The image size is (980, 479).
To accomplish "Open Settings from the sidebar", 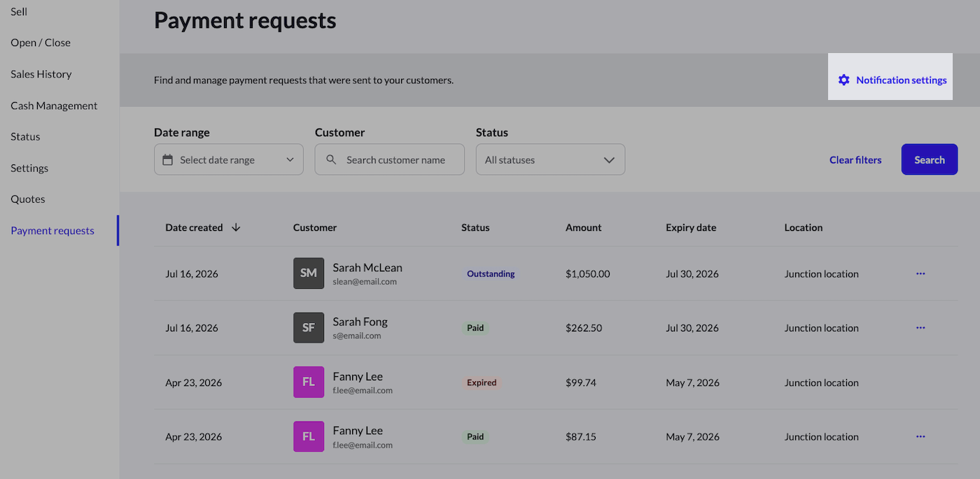I will pos(29,168).
